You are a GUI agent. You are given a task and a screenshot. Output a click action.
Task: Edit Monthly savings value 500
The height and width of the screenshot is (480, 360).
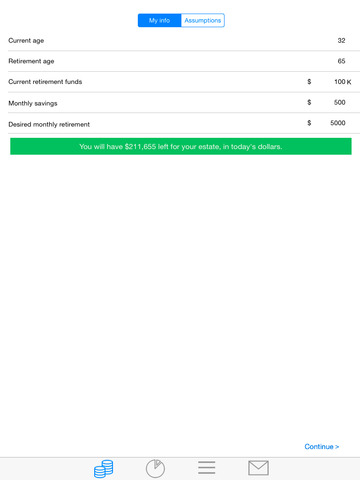tap(340, 102)
